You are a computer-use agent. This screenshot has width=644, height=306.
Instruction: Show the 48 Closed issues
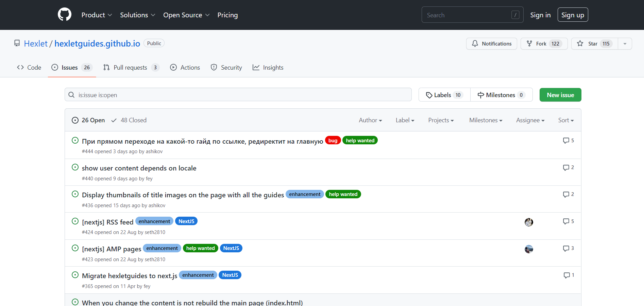(129, 120)
